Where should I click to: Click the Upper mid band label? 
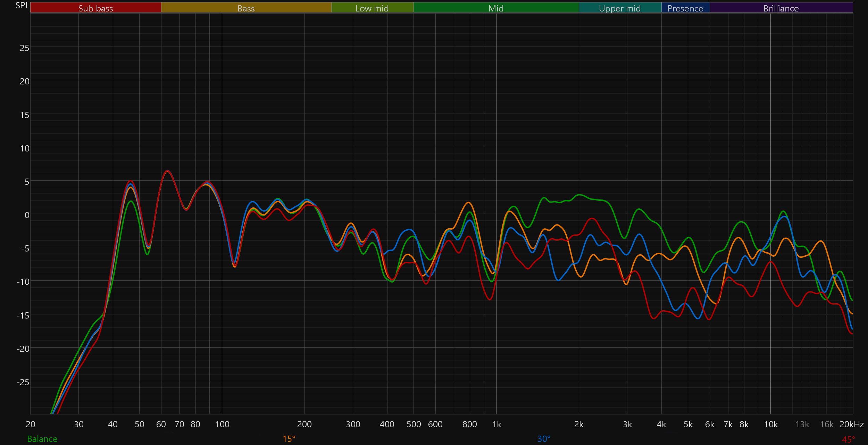click(620, 8)
